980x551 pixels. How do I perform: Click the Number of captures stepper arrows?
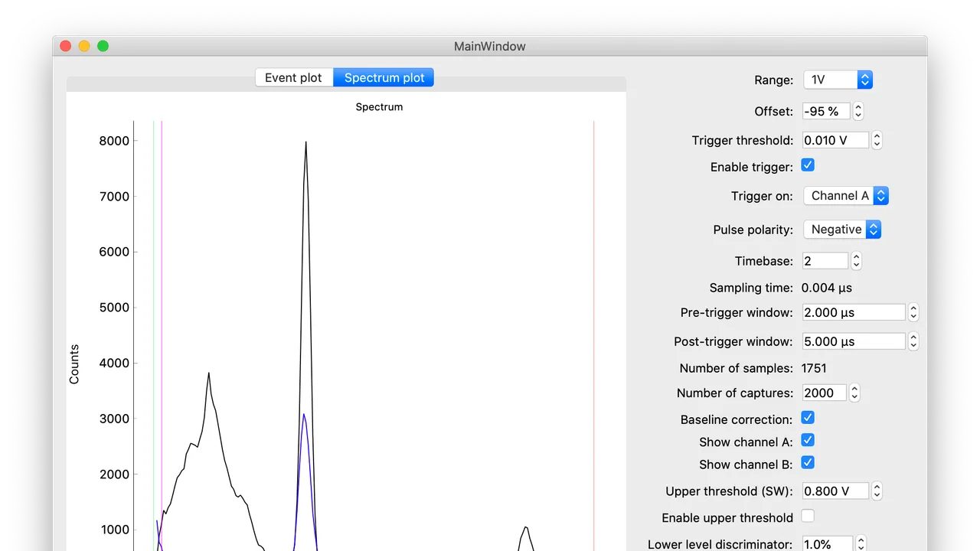(x=855, y=393)
